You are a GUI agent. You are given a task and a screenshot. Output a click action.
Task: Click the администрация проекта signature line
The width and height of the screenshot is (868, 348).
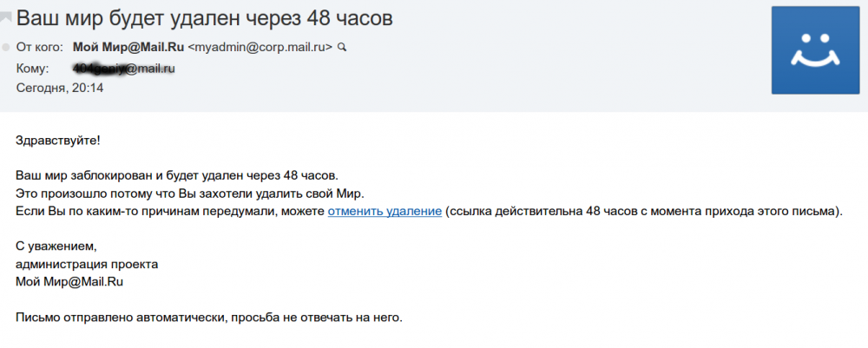87,265
